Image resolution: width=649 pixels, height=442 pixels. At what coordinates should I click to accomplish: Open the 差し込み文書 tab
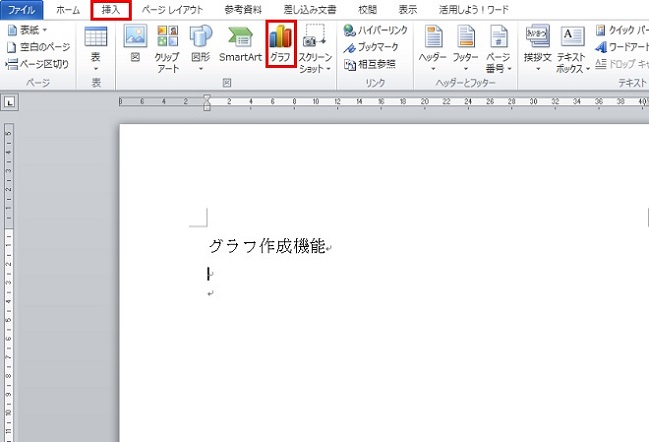(x=310, y=10)
